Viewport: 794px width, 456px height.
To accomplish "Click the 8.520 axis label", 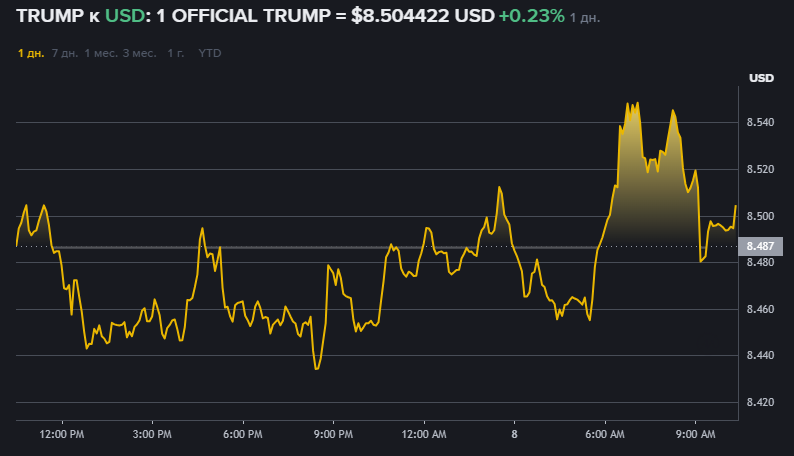I will point(761,170).
